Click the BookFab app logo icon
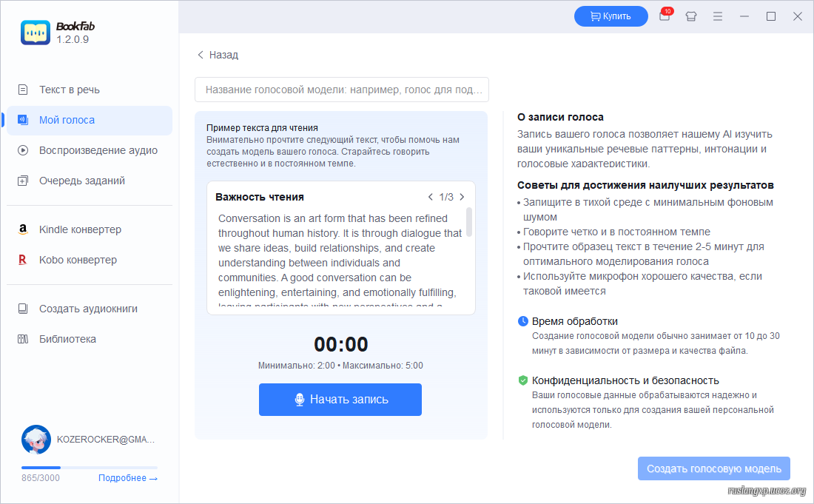 pyautogui.click(x=36, y=33)
